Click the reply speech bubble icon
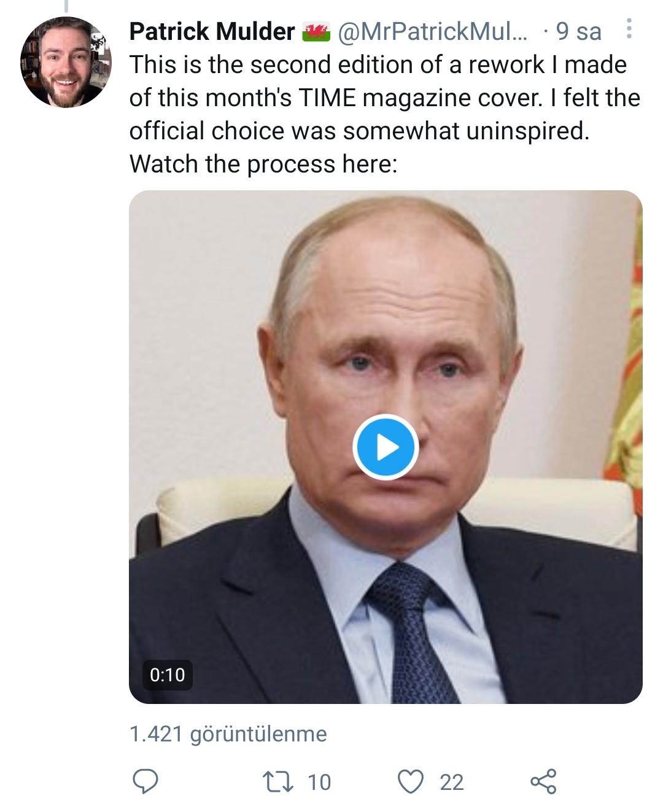The height and width of the screenshot is (812, 663). 145,781
